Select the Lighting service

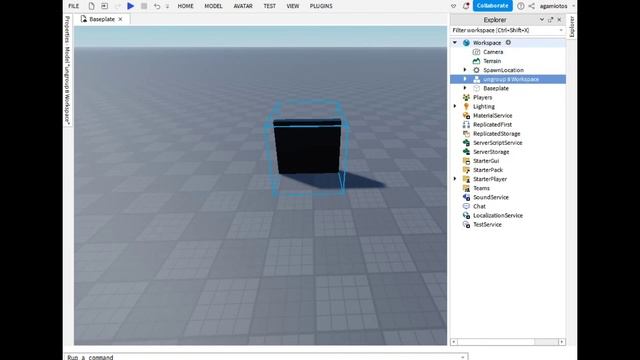(484, 107)
